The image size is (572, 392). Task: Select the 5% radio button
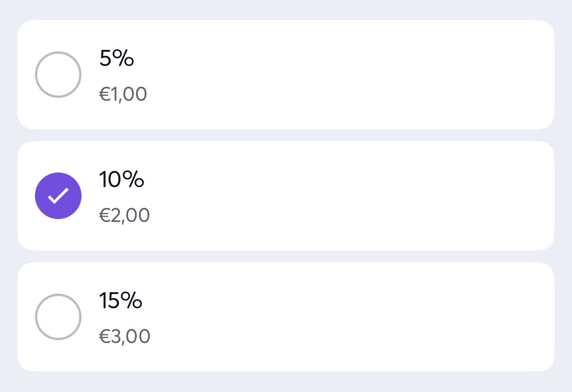tap(58, 75)
